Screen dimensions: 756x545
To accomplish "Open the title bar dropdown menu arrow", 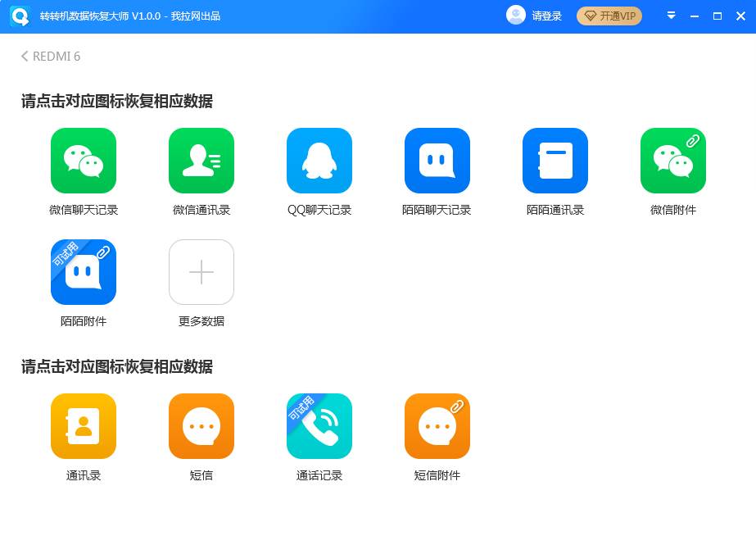I will [x=671, y=16].
